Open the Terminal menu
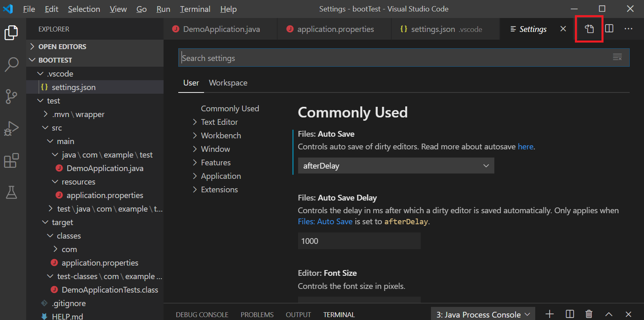 coord(195,9)
